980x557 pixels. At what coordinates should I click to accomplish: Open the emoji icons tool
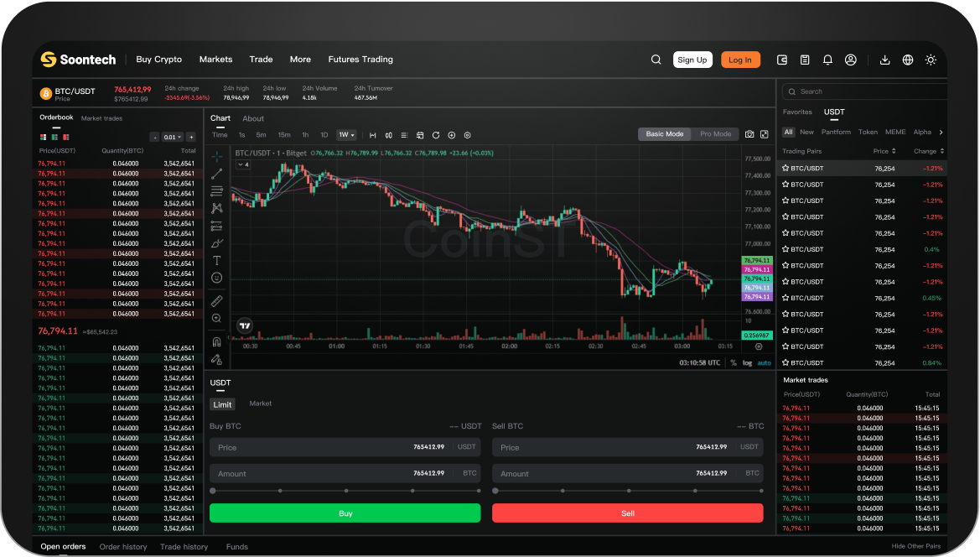tap(217, 278)
